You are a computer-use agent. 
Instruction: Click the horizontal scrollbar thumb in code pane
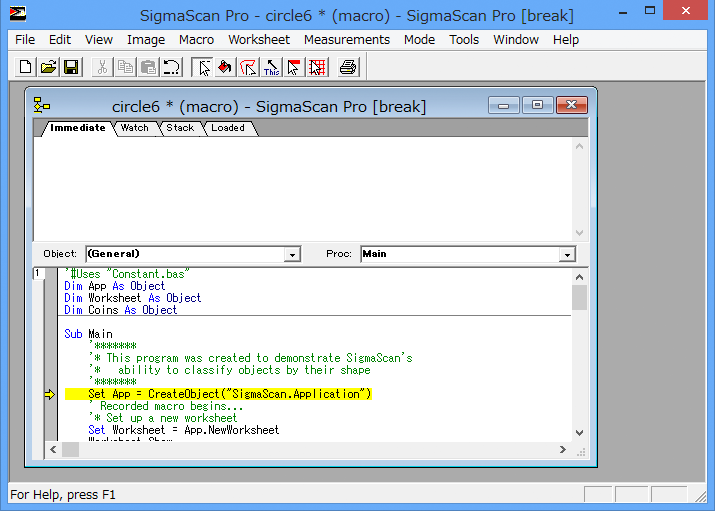tap(70, 450)
